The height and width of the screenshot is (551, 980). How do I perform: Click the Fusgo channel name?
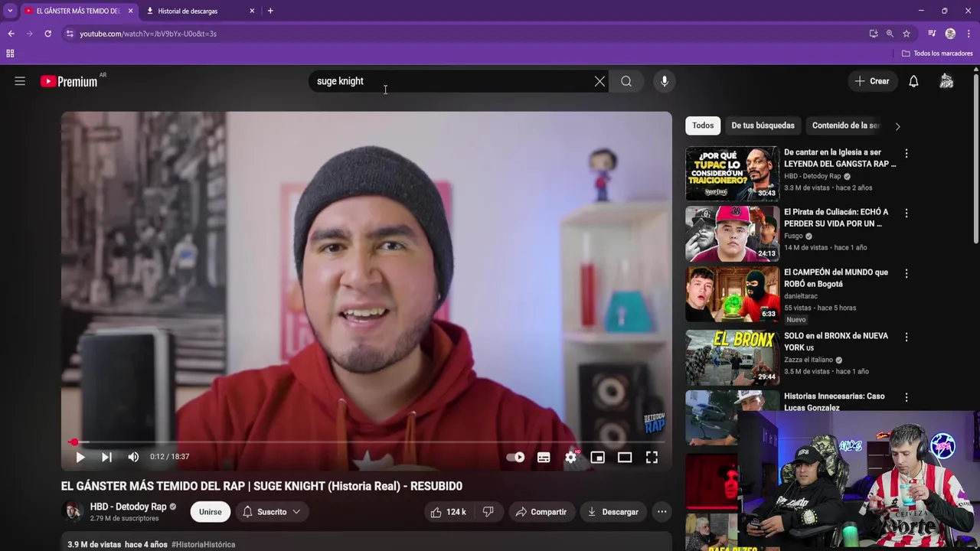[792, 236]
